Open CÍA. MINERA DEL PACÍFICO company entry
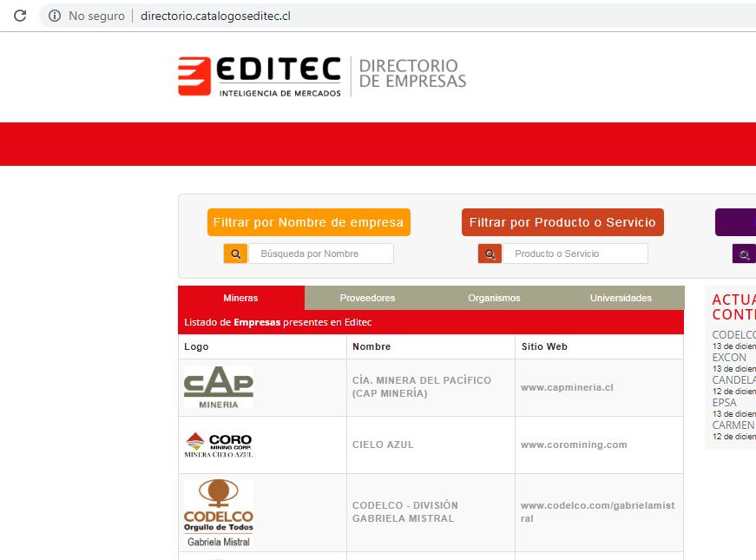Viewport: 756px width, 560px height. pos(421,387)
